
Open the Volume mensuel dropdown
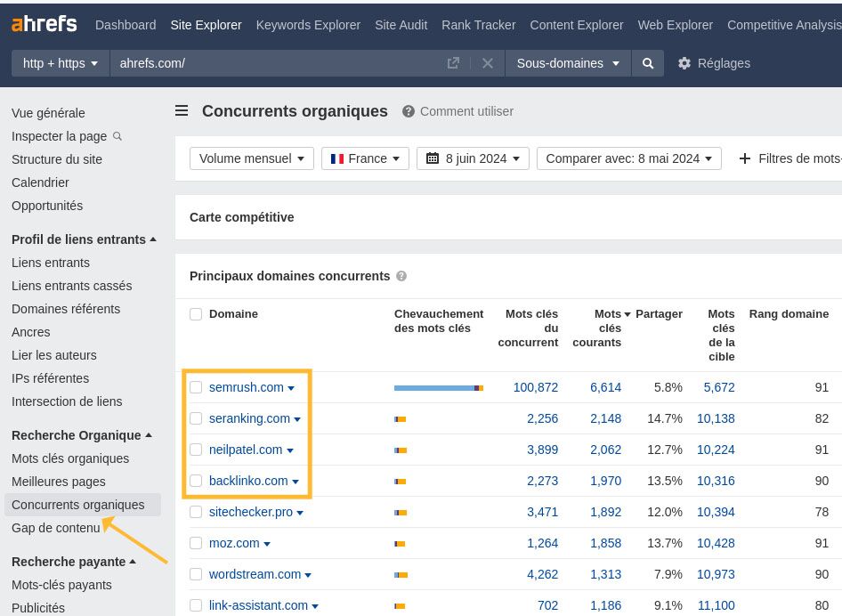tap(251, 158)
